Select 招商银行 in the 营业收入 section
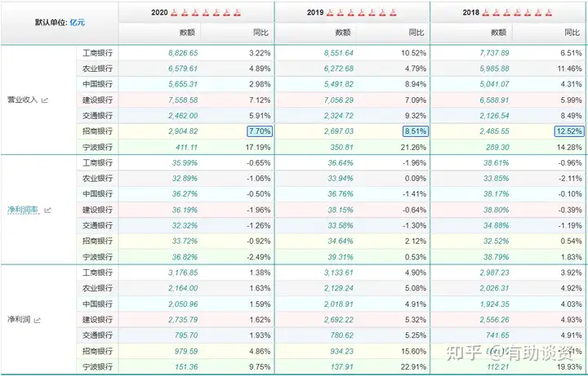The width and height of the screenshot is (588, 377). point(97,131)
